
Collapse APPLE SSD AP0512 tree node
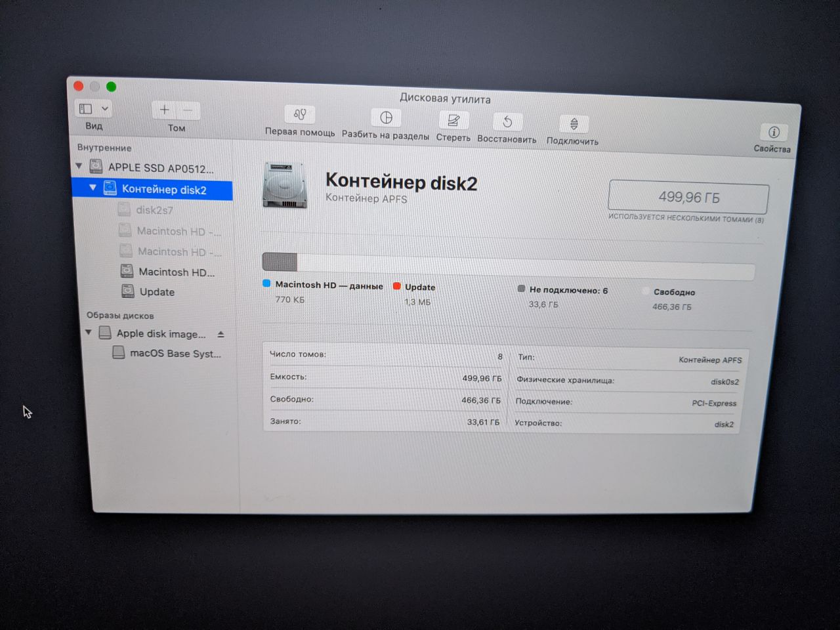tap(79, 166)
